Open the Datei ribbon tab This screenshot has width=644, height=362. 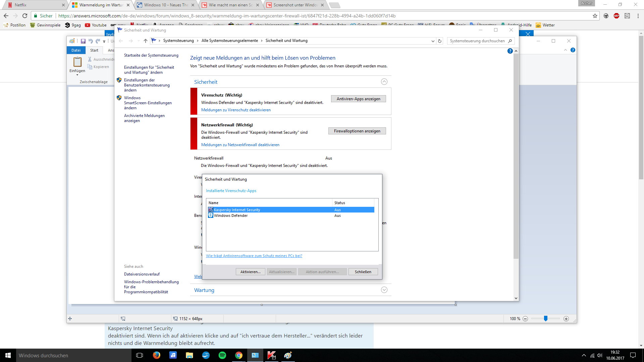point(76,50)
